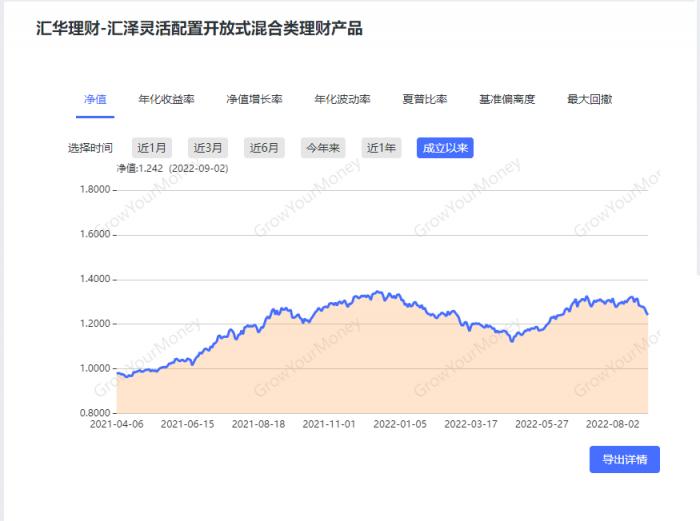Select the 净值 tab
The height and width of the screenshot is (521, 700).
[x=95, y=99]
